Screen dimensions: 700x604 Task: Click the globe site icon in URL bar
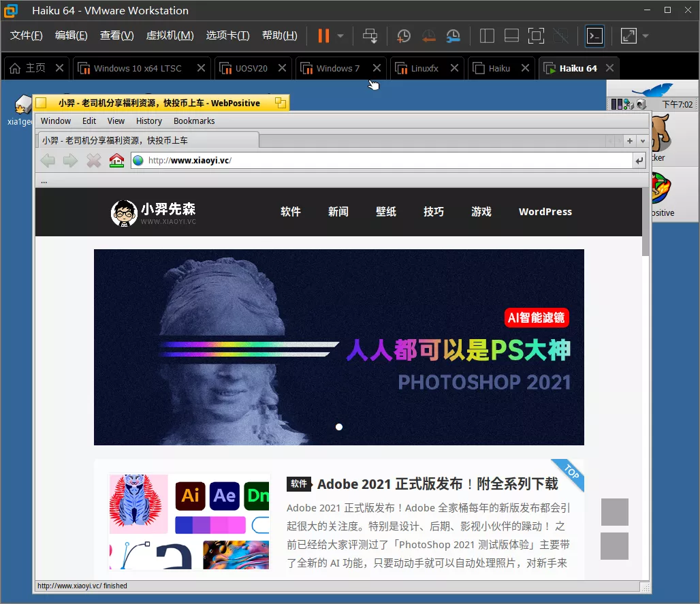point(138,160)
